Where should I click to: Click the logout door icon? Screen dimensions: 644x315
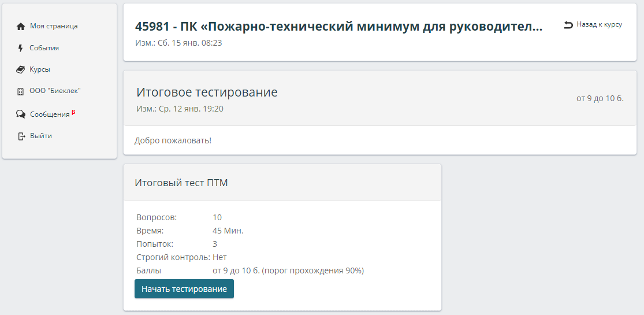[21, 136]
